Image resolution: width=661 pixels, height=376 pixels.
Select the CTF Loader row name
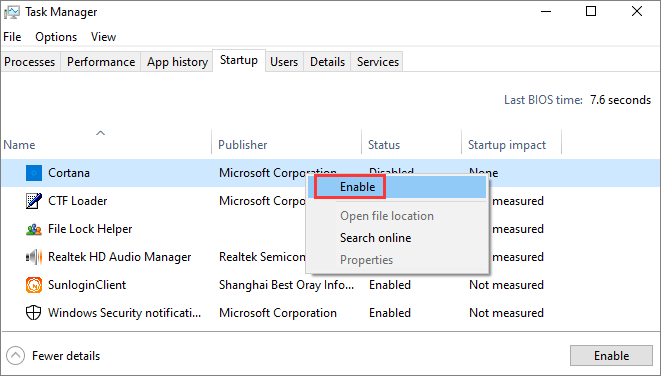point(78,201)
